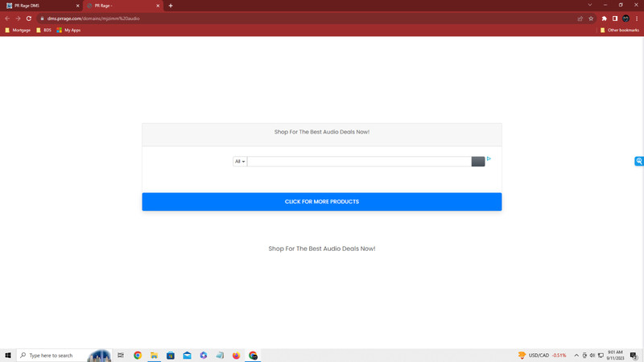Open the Mail app on the taskbar
The image size is (644, 362).
[187, 356]
